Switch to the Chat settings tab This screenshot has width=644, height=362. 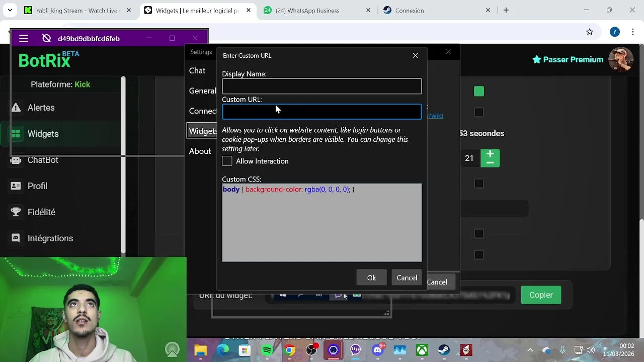pyautogui.click(x=197, y=71)
